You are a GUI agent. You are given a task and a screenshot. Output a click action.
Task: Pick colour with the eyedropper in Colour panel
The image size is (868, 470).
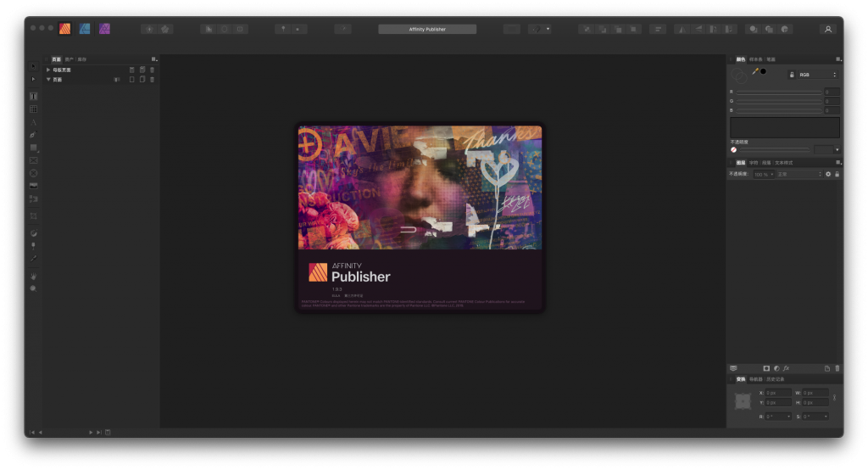(x=755, y=71)
